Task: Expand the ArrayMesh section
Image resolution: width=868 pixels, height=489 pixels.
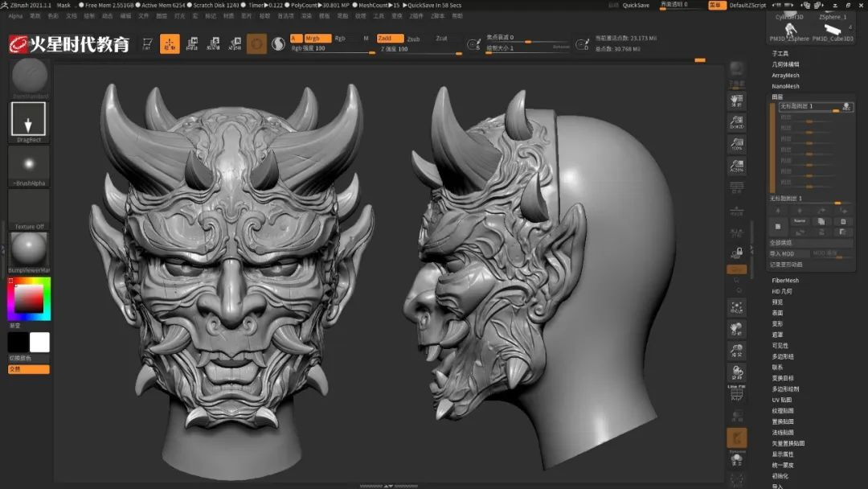Action: 785,76
